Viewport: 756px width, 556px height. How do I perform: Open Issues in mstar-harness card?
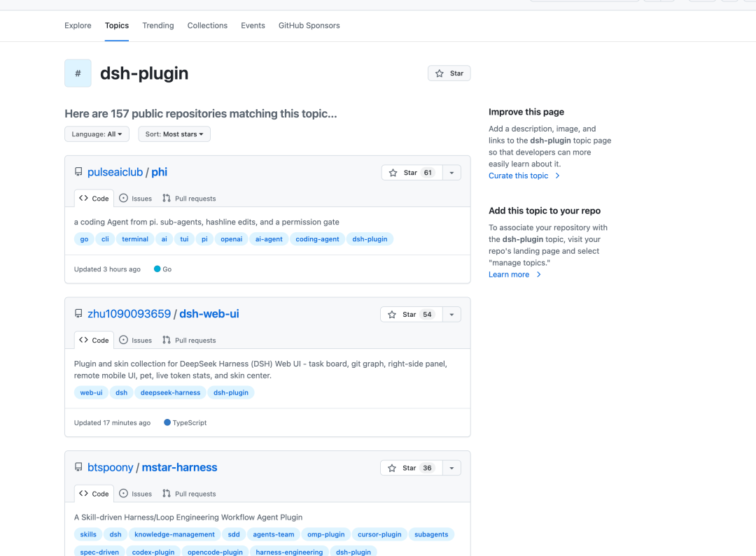[x=136, y=493]
